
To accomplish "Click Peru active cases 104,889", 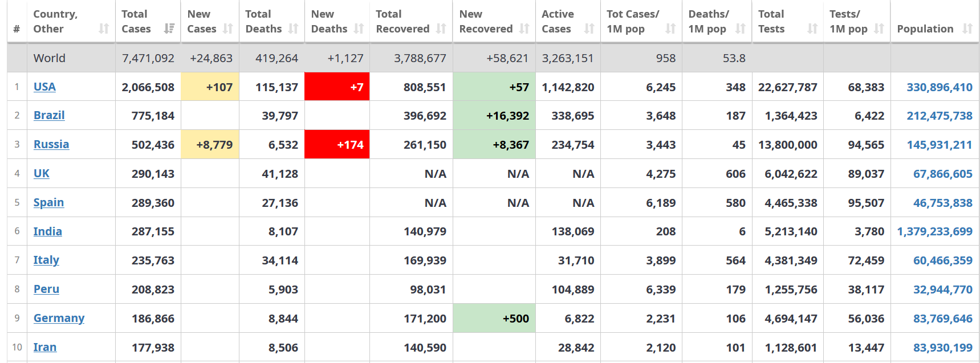I will click(x=573, y=289).
